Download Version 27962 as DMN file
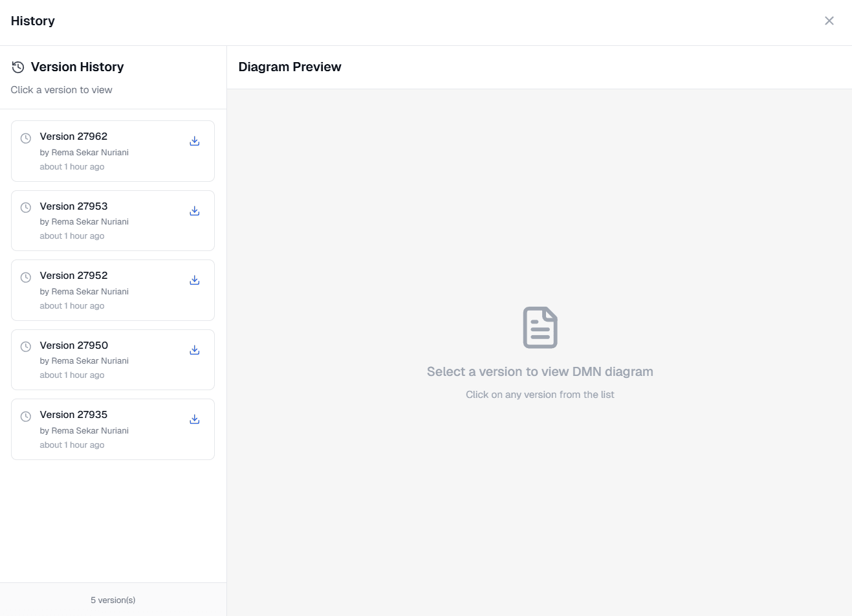 [x=194, y=140]
